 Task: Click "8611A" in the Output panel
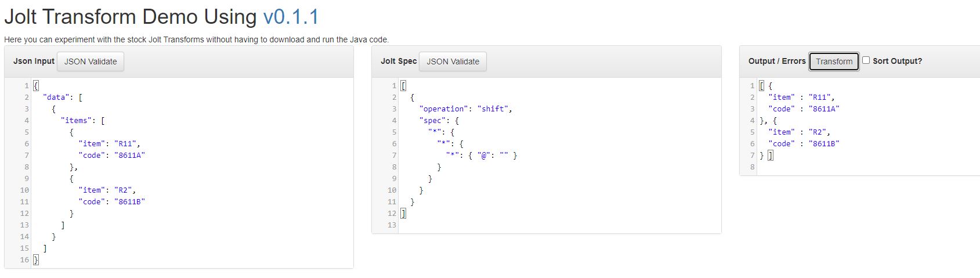pos(824,109)
